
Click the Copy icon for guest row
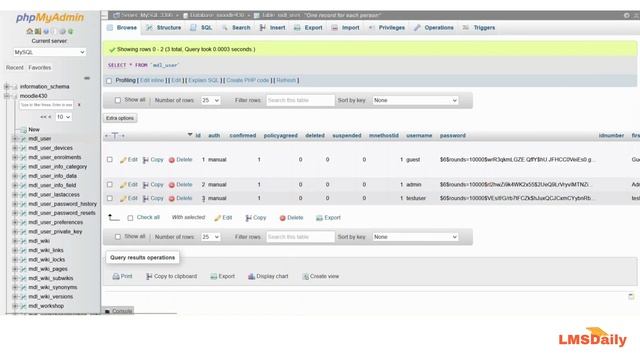click(145, 160)
